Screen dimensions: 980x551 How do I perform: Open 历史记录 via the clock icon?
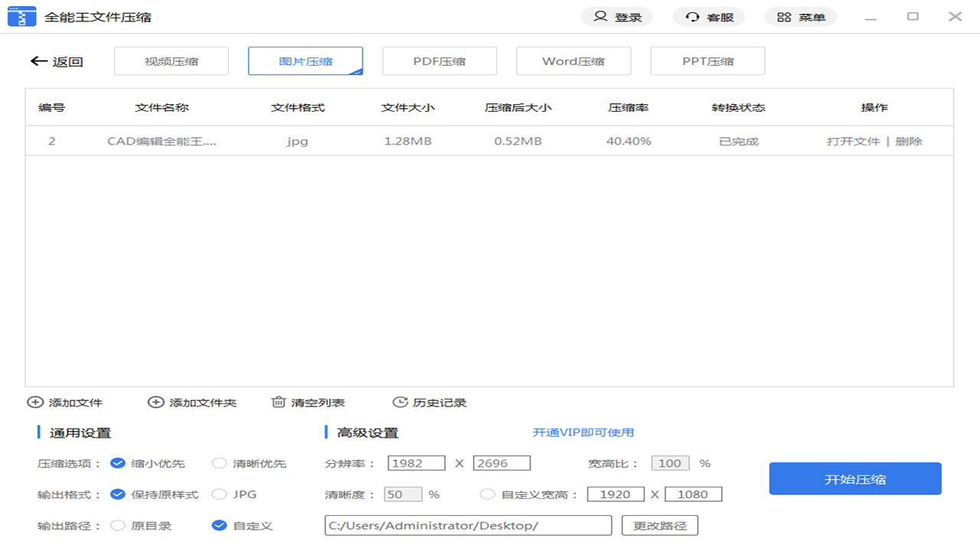point(400,402)
